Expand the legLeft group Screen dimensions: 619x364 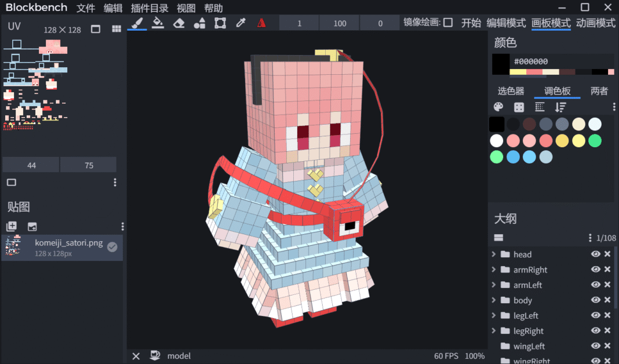493,315
